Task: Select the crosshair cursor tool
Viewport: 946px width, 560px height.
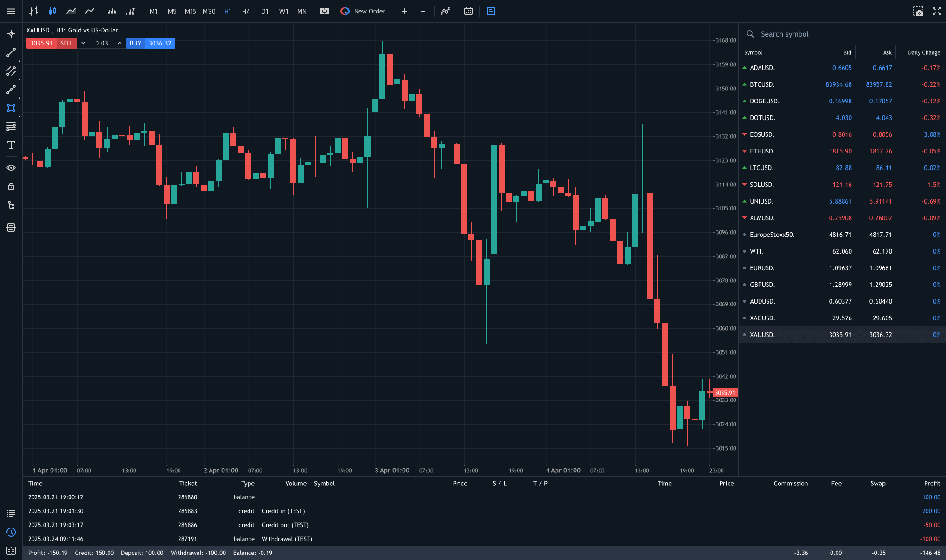Action: point(11,34)
